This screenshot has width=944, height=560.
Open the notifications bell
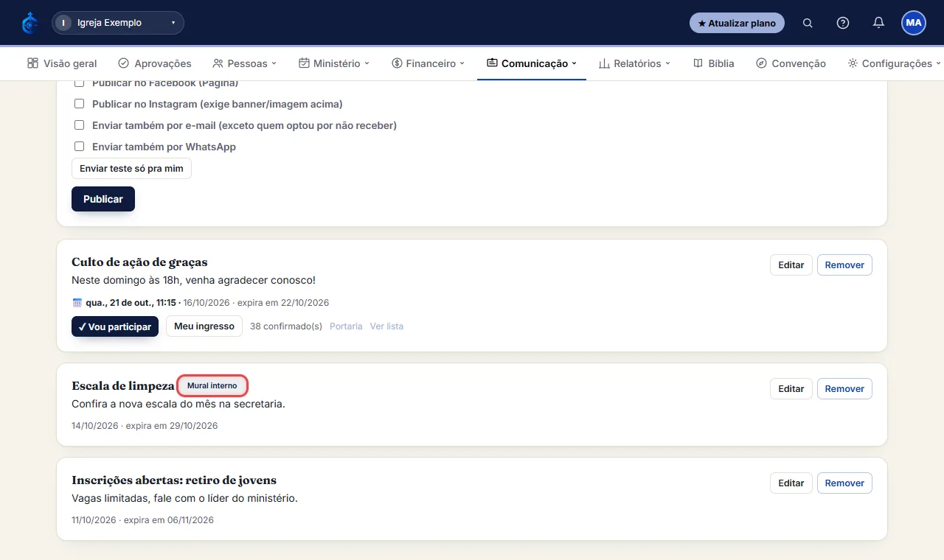tap(878, 23)
